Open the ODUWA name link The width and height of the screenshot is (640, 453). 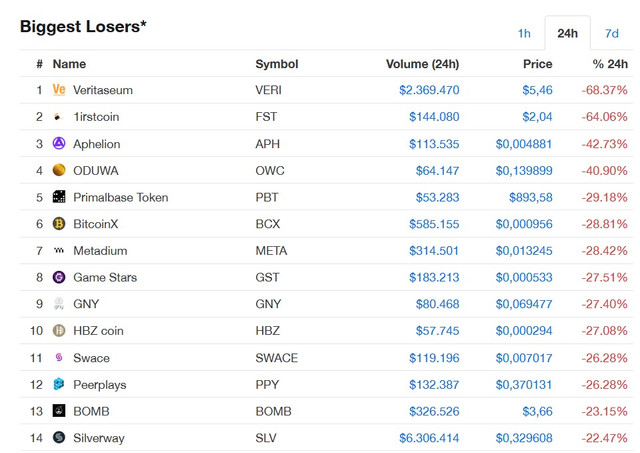pyautogui.click(x=96, y=171)
